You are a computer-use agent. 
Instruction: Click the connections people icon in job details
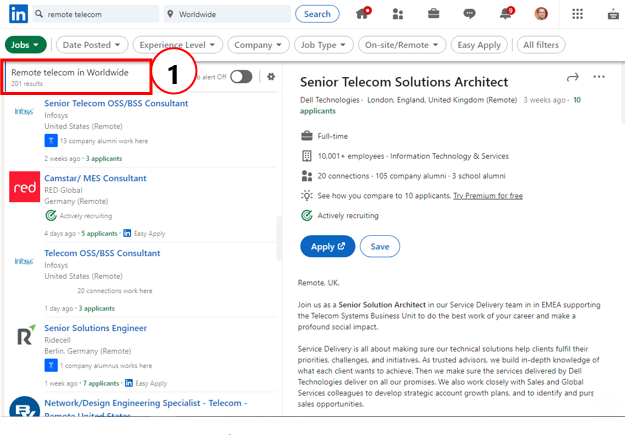tap(307, 176)
